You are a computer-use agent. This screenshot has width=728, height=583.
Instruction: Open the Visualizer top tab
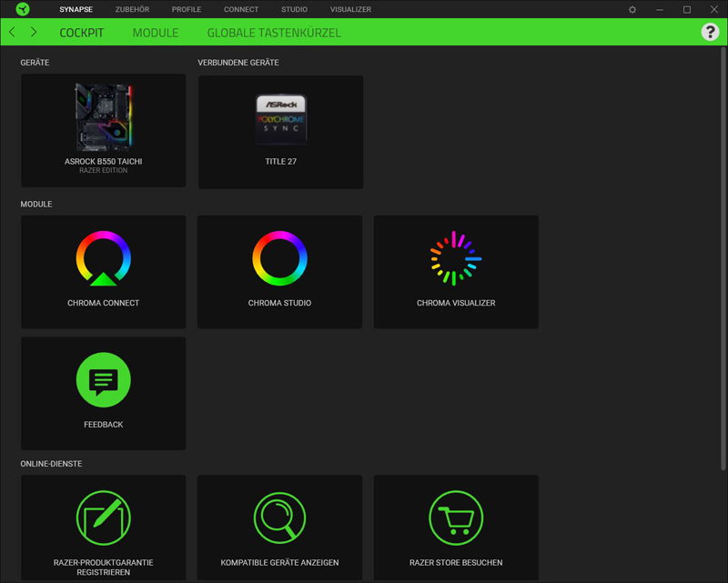pyautogui.click(x=350, y=9)
